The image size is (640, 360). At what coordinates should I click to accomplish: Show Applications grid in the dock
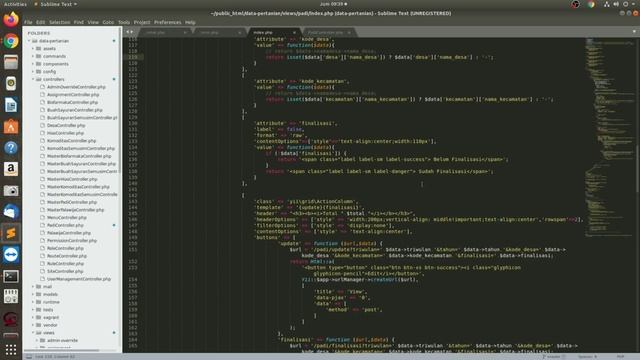pyautogui.click(x=11, y=350)
